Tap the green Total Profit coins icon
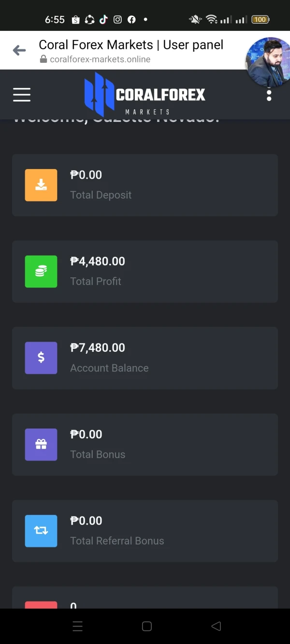The height and width of the screenshot is (644, 290). [x=41, y=272]
